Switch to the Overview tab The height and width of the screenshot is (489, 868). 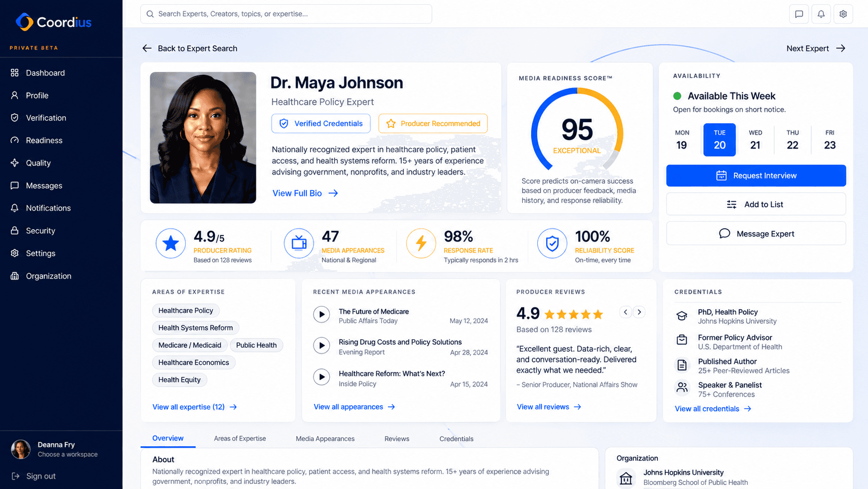(x=168, y=438)
